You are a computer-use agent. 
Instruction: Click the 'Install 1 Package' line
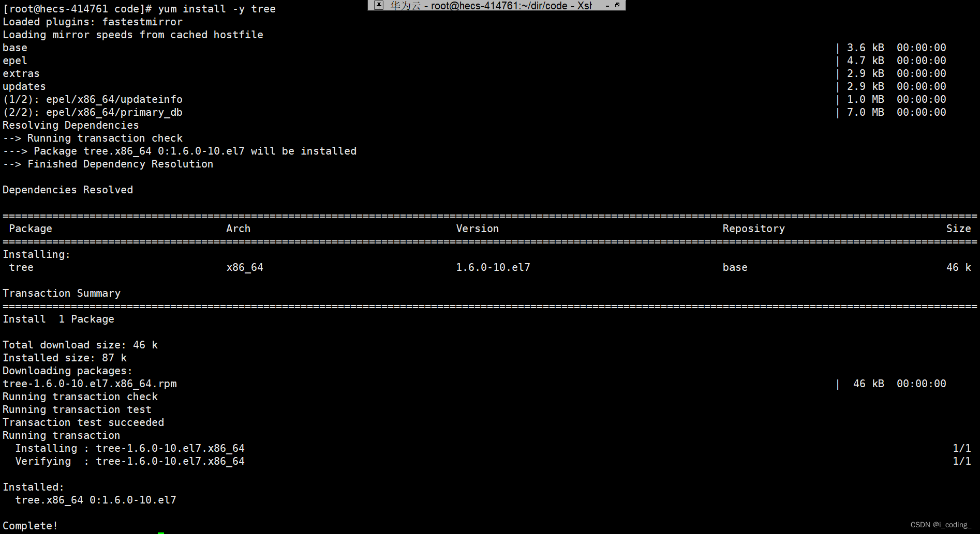coord(58,319)
